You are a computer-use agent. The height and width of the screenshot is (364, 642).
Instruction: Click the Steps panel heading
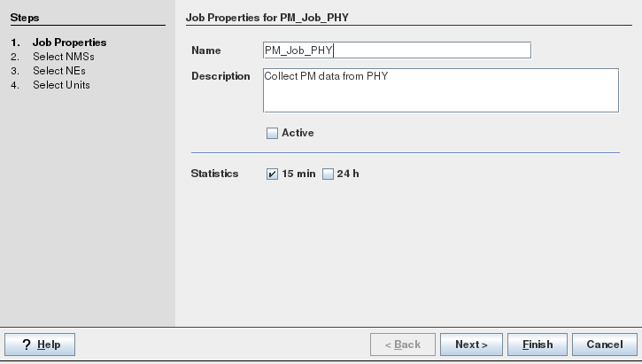[x=25, y=18]
